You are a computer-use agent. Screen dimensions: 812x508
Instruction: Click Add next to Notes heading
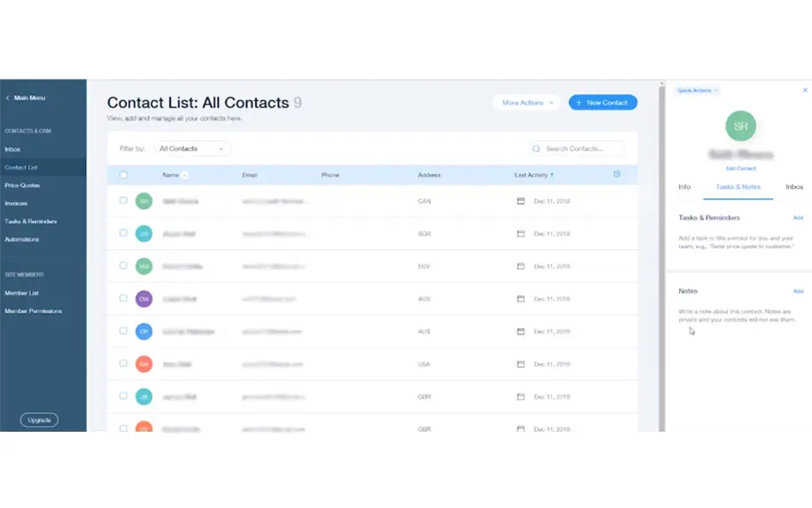pos(798,291)
